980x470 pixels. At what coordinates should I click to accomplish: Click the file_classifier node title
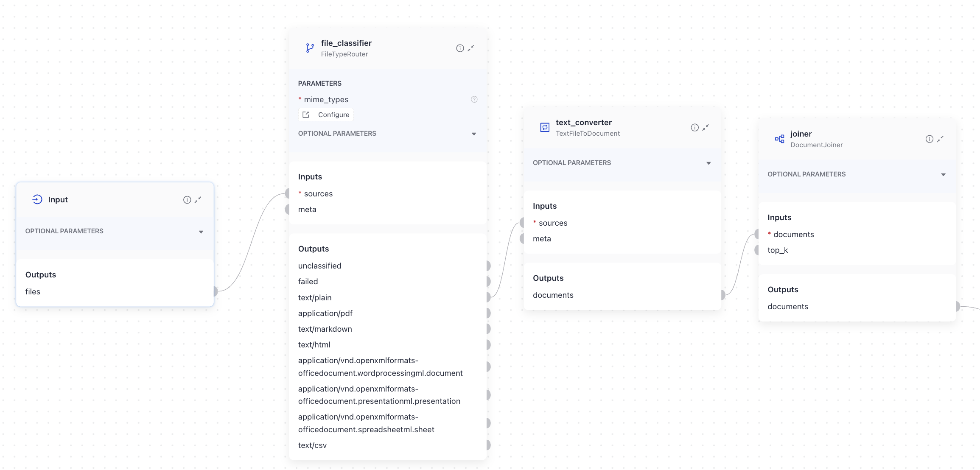coord(346,43)
